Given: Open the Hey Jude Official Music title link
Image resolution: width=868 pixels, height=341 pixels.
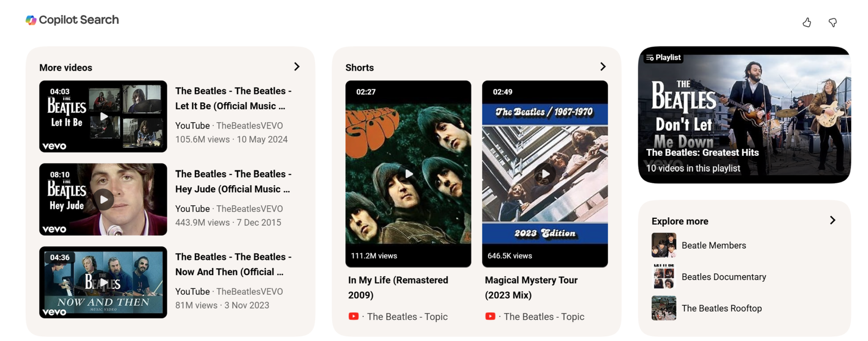Looking at the screenshot, I should coord(233,181).
